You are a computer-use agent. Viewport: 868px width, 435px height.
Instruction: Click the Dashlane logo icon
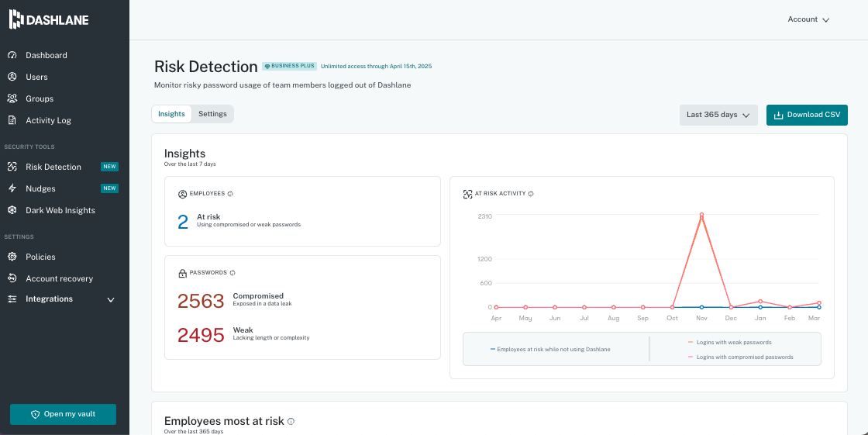[x=16, y=19]
